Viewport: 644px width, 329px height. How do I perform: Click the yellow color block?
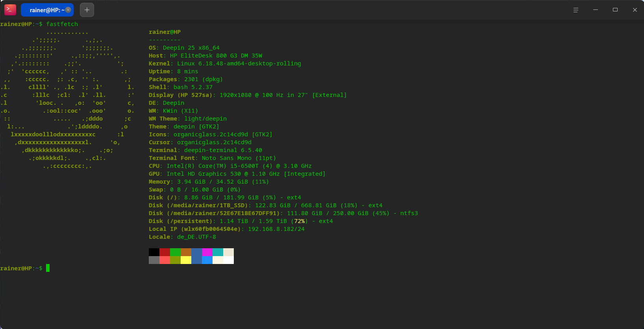coord(186,260)
